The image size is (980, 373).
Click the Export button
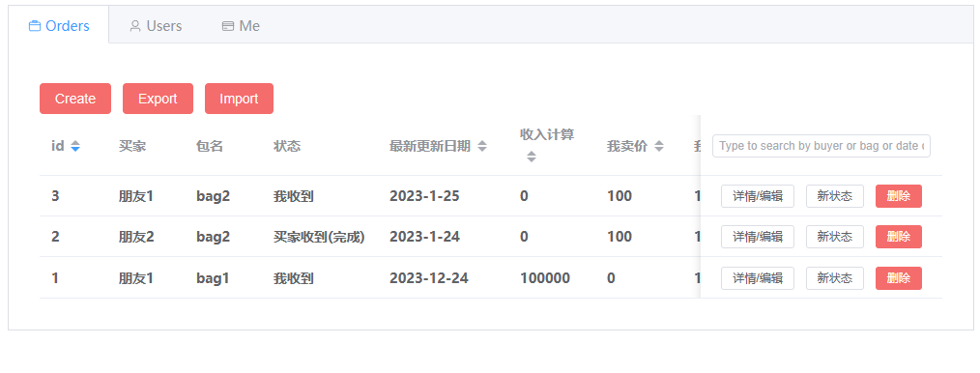[x=158, y=99]
